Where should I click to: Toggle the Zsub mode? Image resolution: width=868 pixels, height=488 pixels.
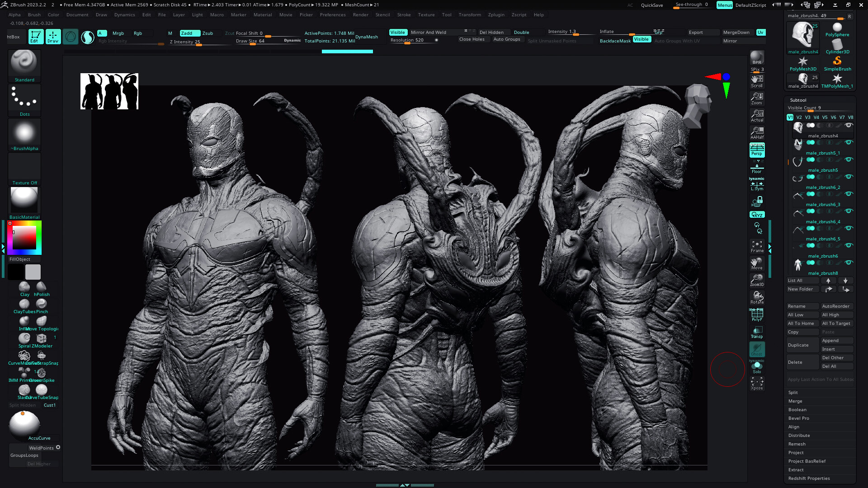[x=208, y=33]
